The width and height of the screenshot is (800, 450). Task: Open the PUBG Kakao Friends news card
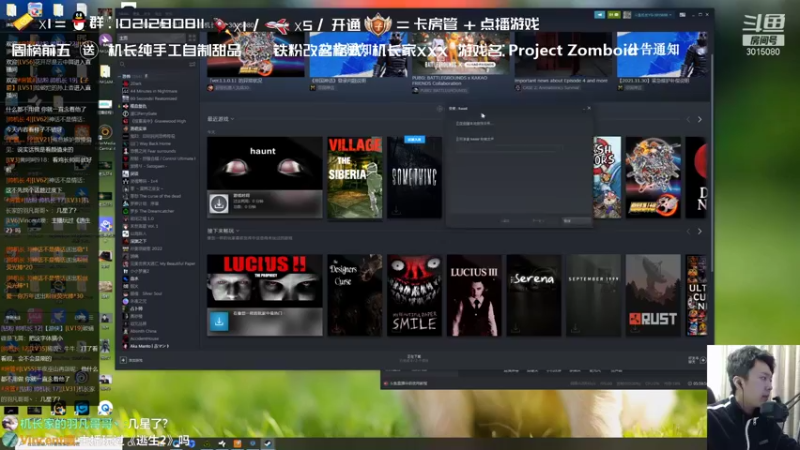coord(461,62)
